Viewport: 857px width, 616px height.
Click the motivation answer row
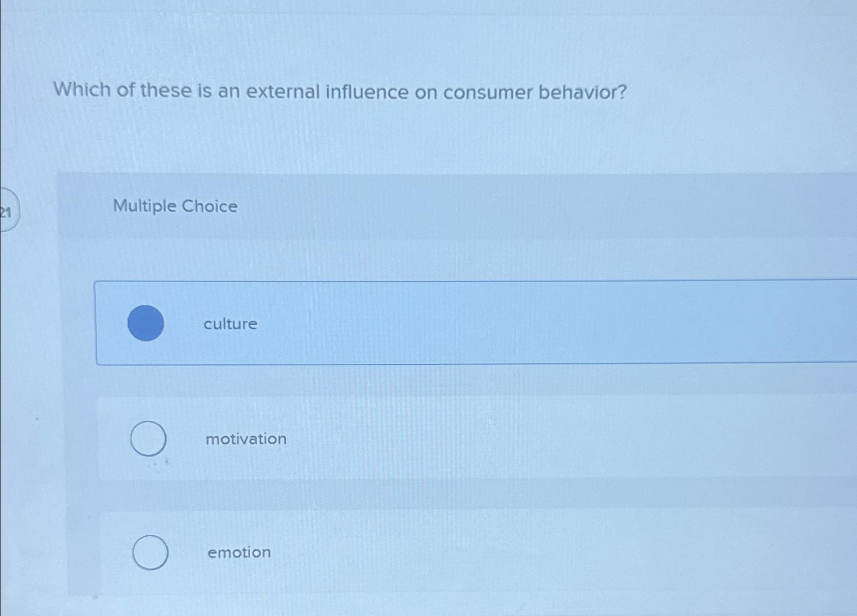407,439
